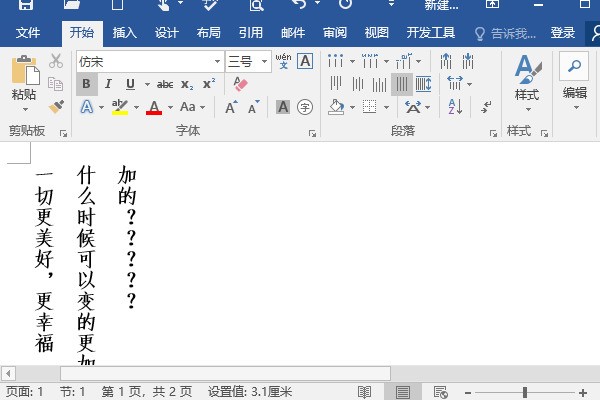Image resolution: width=600 pixels, height=400 pixels.
Task: Toggle Subscript formatting
Action: 187,84
